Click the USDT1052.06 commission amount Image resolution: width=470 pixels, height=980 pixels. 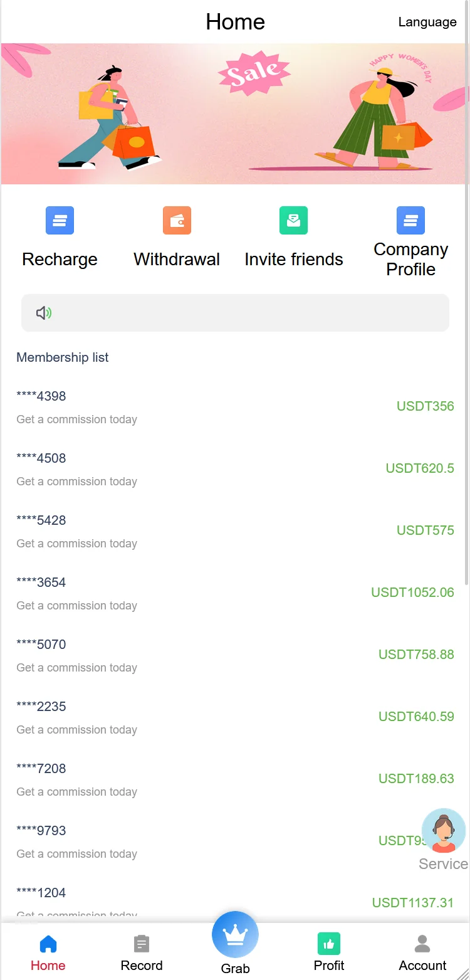click(x=412, y=593)
